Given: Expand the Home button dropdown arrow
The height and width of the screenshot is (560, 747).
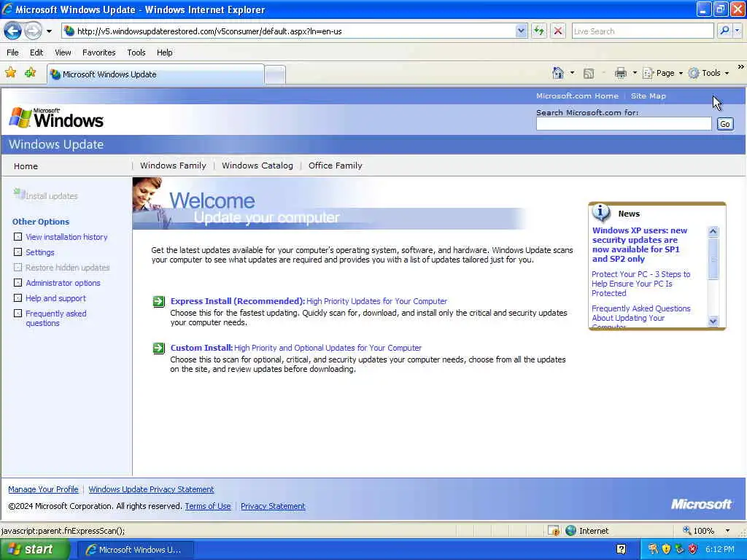Looking at the screenshot, I should pos(572,73).
